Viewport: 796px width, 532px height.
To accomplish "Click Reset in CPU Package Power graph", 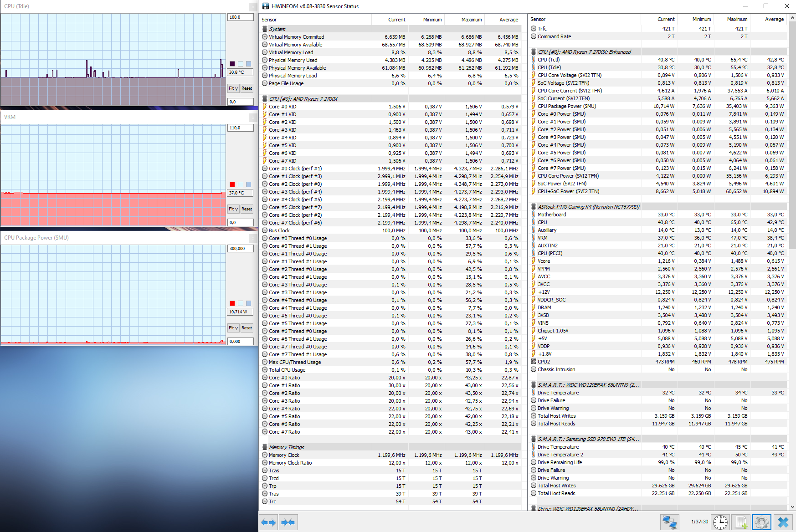I will (x=247, y=328).
